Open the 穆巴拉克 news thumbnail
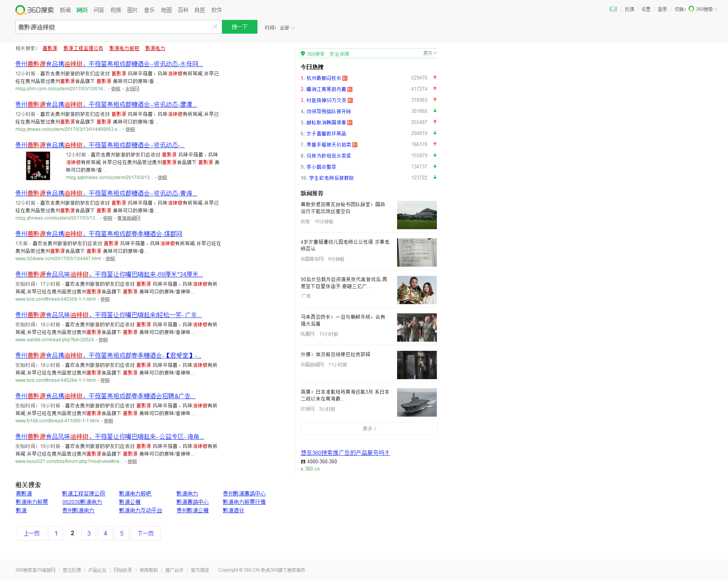 click(417, 365)
